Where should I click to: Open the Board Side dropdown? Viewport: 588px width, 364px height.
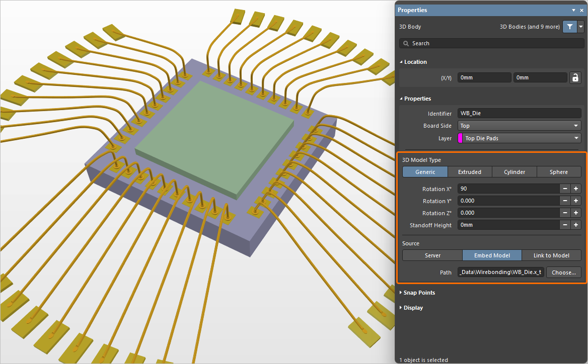pyautogui.click(x=519, y=125)
